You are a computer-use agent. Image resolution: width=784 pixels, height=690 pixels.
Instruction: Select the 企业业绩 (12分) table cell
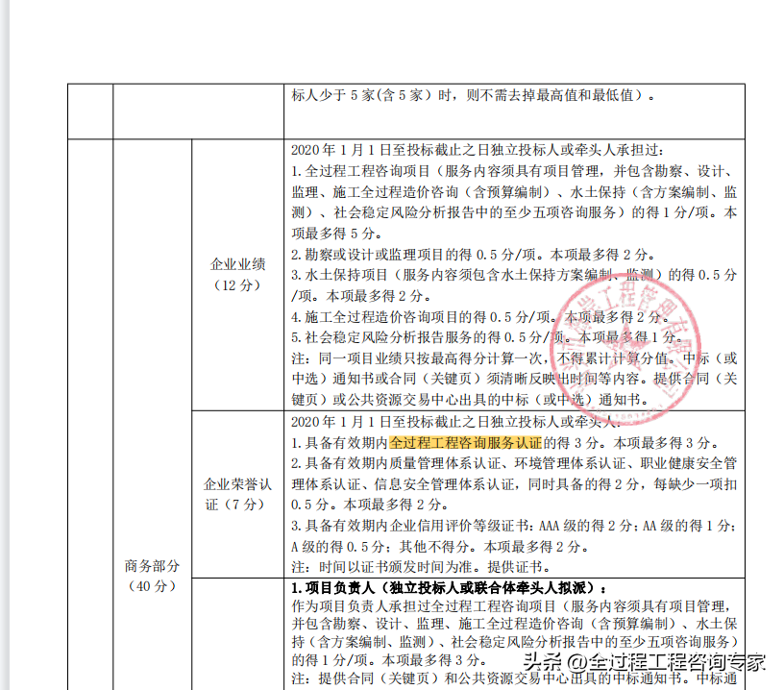(x=237, y=274)
